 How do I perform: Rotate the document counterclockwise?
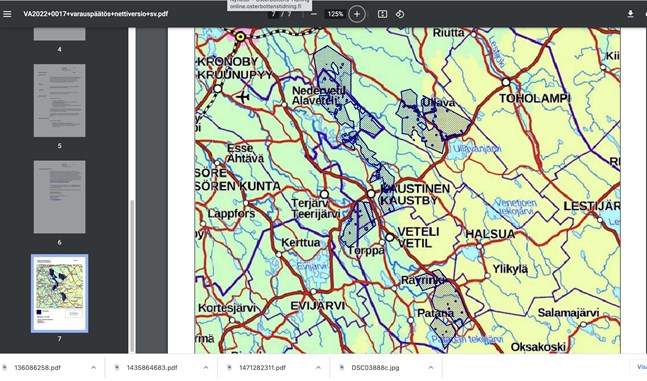(x=400, y=14)
